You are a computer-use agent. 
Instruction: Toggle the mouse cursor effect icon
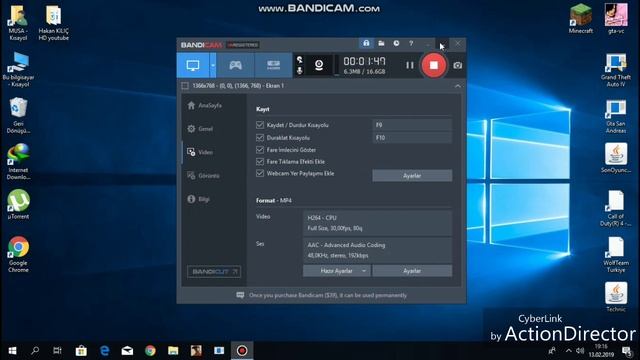click(300, 60)
